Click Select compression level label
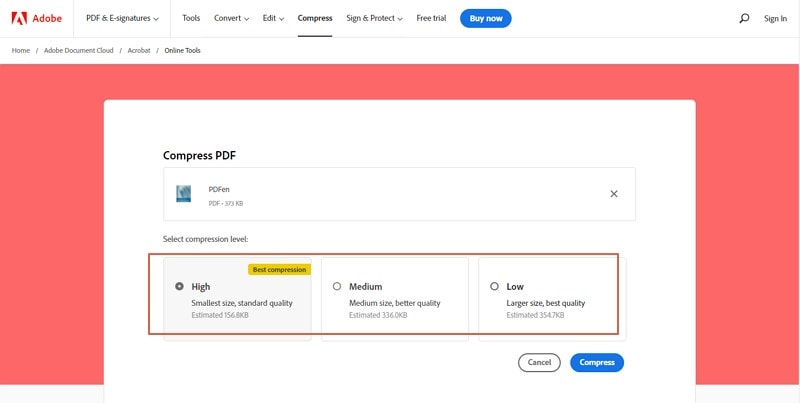The height and width of the screenshot is (403, 800). click(x=206, y=239)
